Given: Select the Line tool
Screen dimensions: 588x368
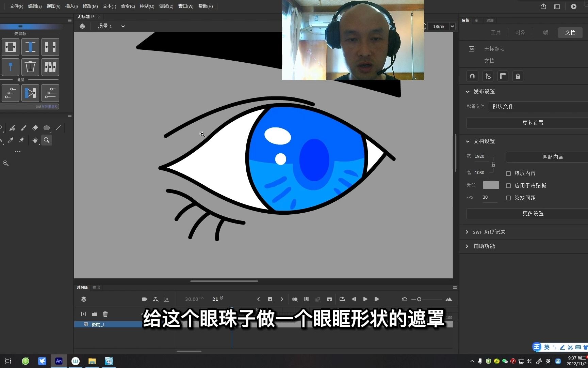Looking at the screenshot, I should point(58,128).
